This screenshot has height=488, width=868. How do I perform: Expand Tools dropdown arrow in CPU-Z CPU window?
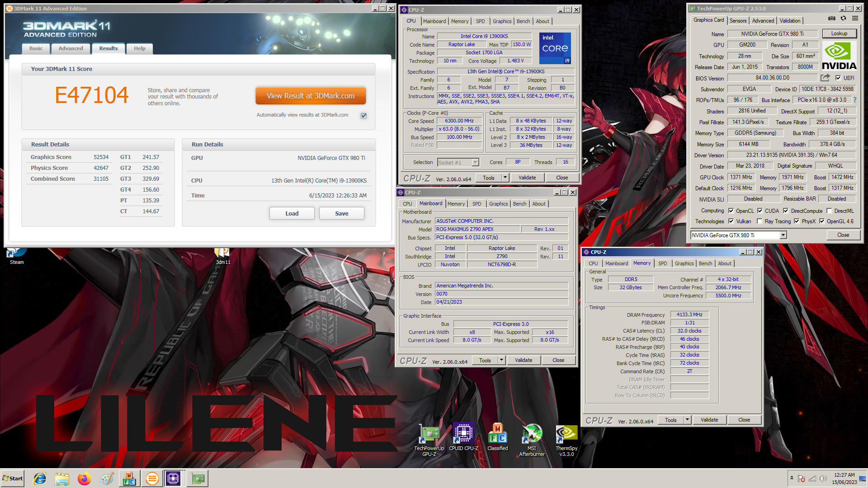coord(505,178)
